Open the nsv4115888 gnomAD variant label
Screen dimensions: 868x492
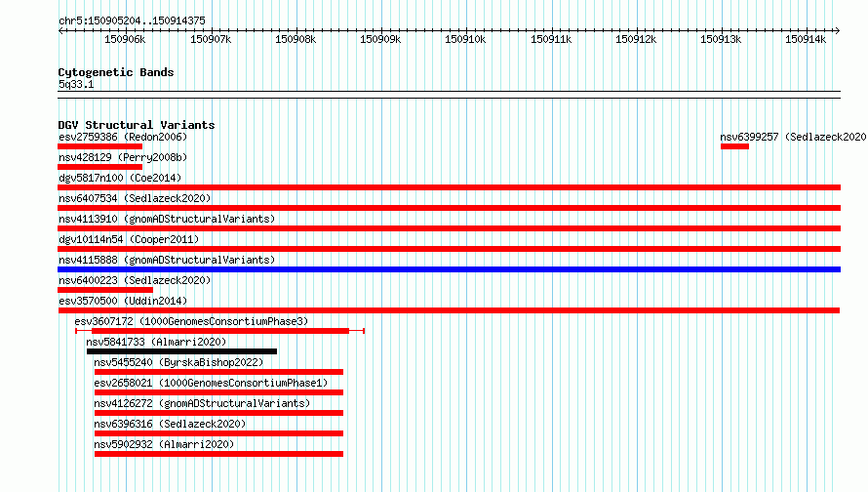pyautogui.click(x=167, y=260)
